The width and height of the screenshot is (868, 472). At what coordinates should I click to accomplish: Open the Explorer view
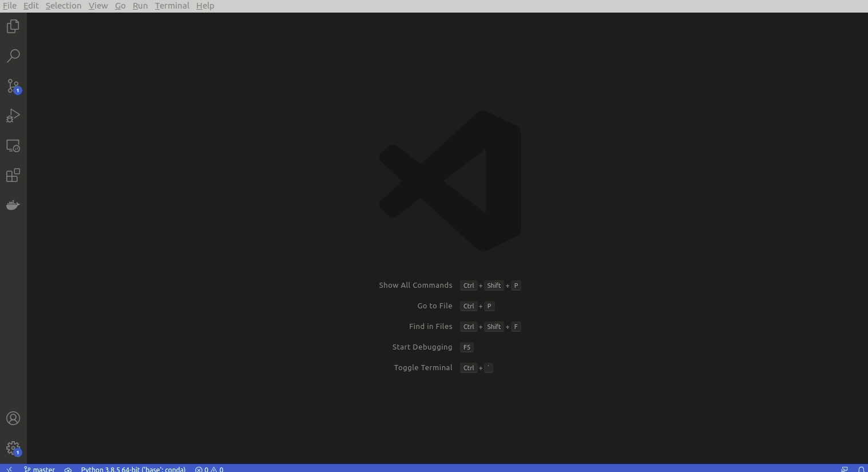coord(13,26)
